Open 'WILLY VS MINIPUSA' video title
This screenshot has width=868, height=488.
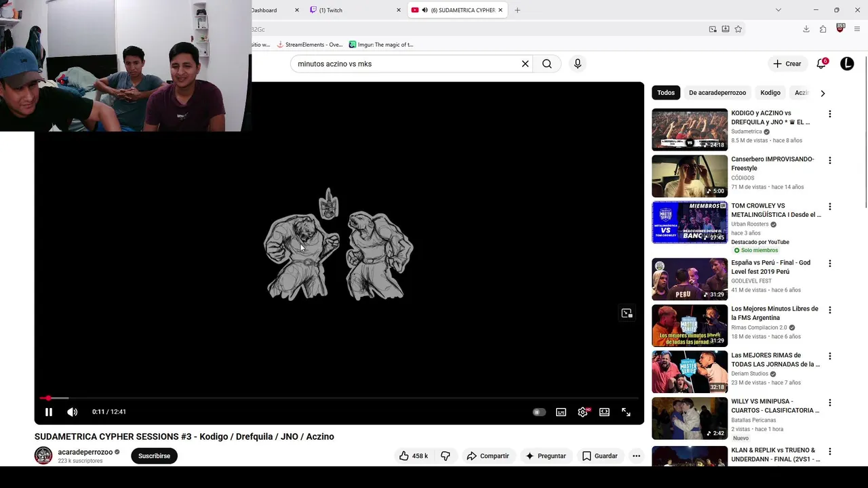775,406
